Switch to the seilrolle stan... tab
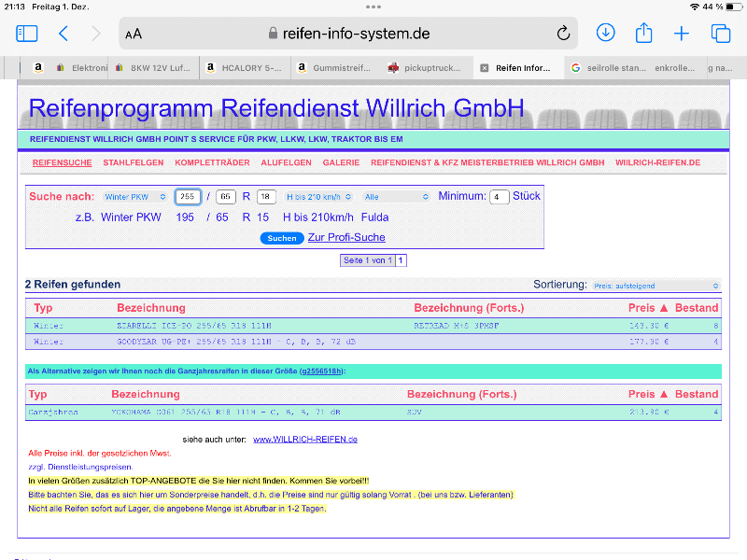 click(x=610, y=67)
